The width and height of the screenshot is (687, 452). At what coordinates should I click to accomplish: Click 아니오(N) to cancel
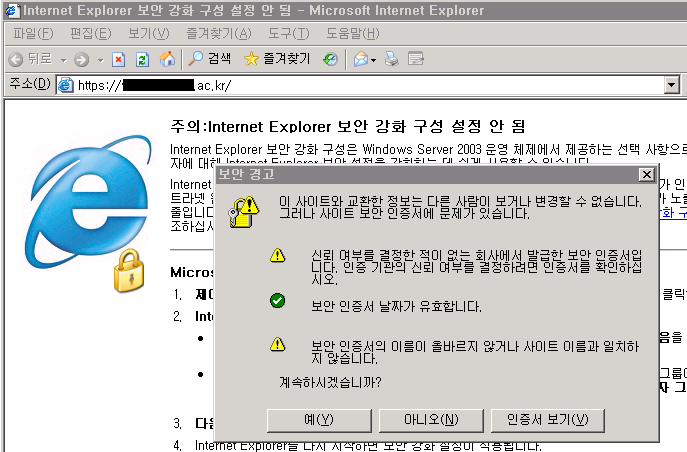[431, 420]
